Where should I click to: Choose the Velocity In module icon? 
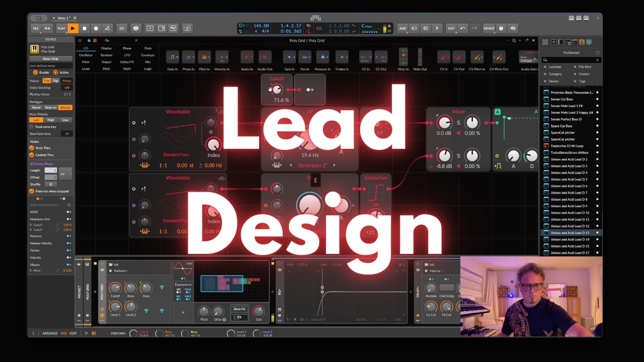click(x=222, y=57)
